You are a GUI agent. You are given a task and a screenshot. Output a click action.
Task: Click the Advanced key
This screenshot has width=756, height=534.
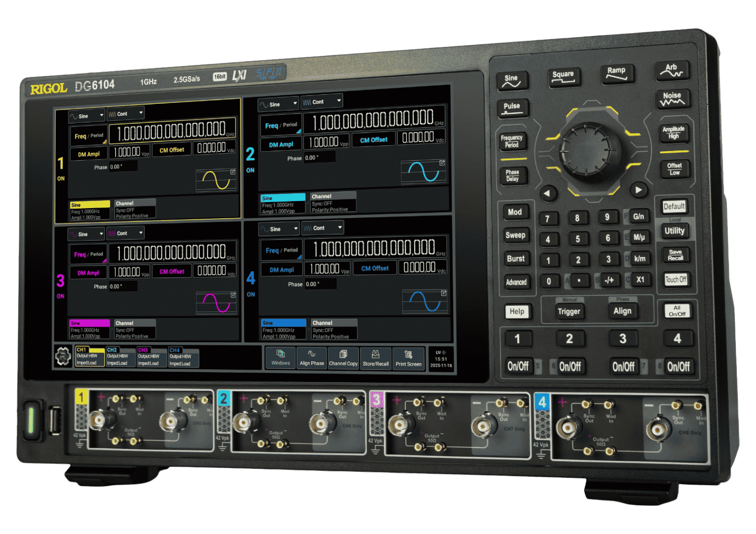coord(517,282)
